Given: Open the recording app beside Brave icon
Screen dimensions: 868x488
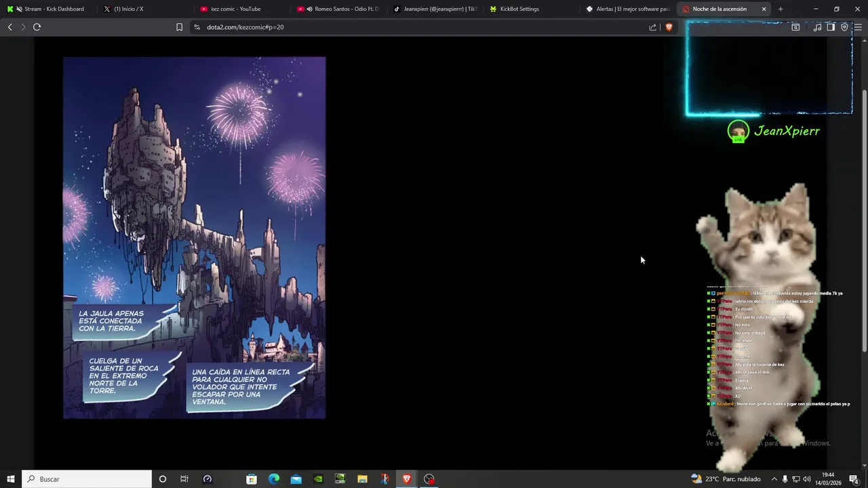Looking at the screenshot, I should [429, 479].
